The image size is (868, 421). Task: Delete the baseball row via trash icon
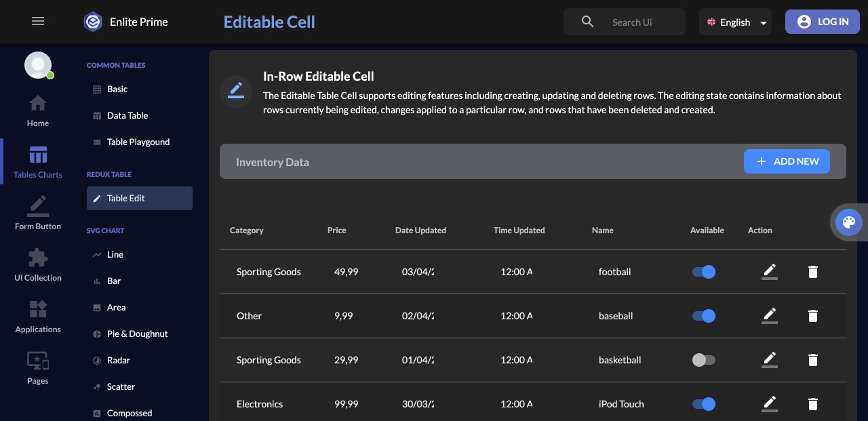(813, 316)
